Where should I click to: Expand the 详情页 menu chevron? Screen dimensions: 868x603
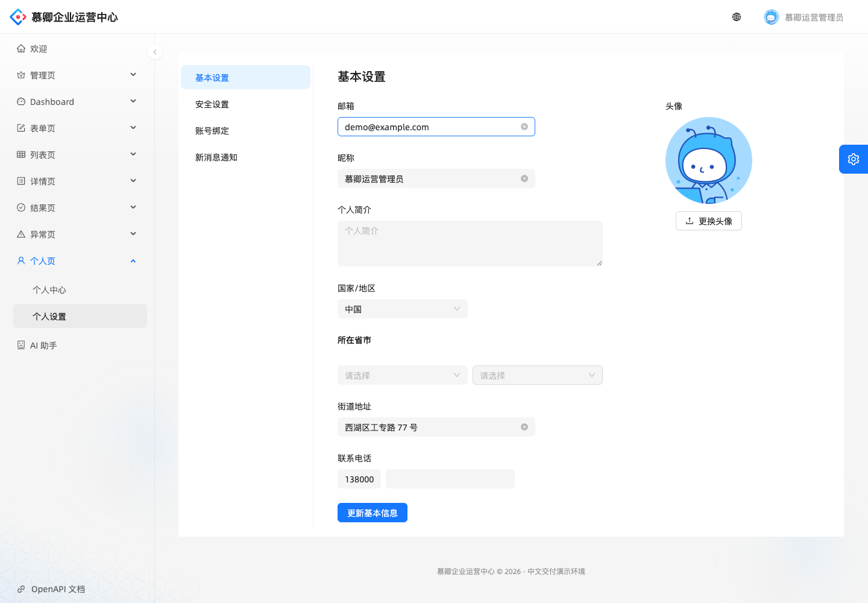click(133, 181)
